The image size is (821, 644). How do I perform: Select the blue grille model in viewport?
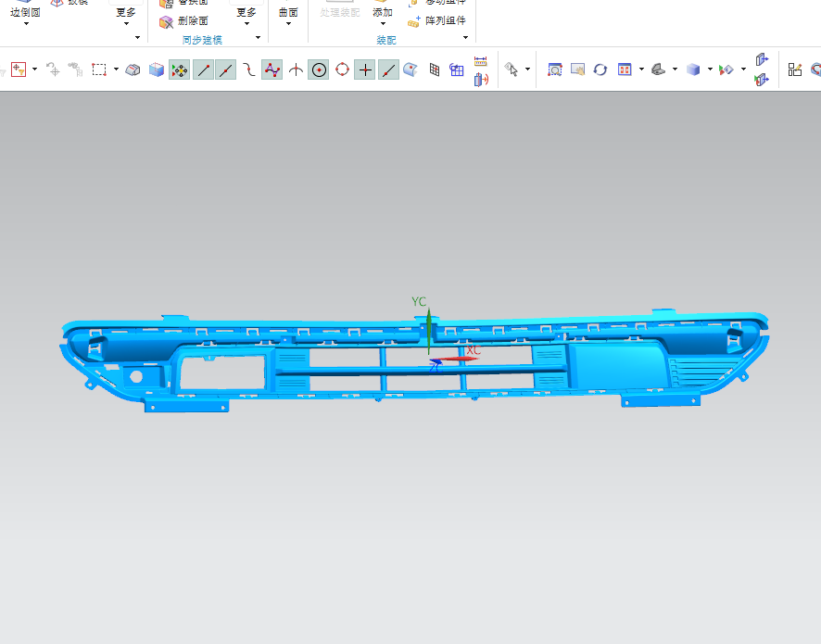coord(413,361)
